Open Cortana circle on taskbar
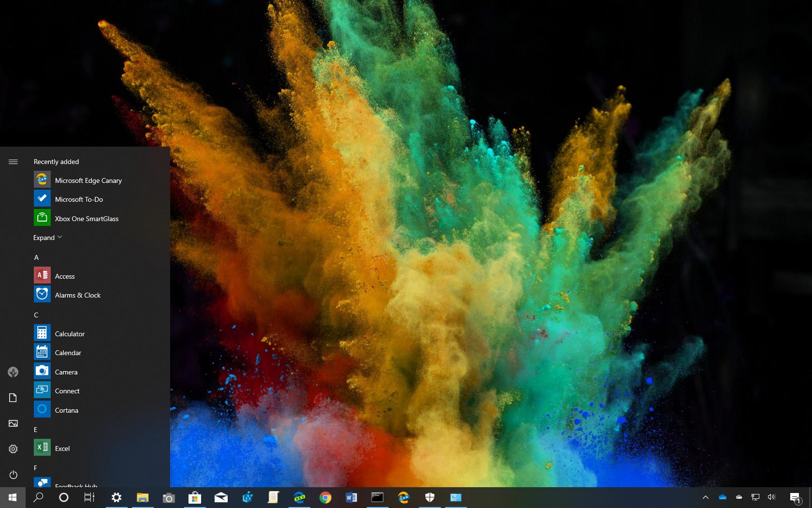Image resolution: width=812 pixels, height=508 pixels. click(64, 497)
